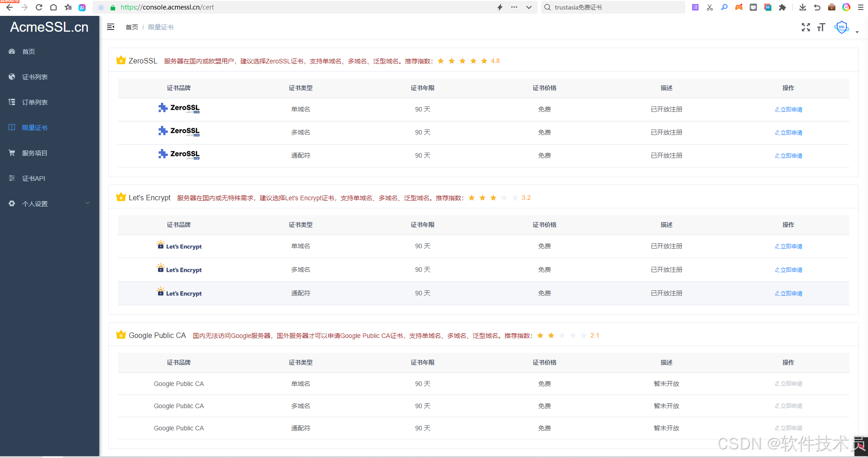868x458 pixels.
Task: Click disabled 立即申请 for Google Public CA 单域名
Action: pos(789,384)
